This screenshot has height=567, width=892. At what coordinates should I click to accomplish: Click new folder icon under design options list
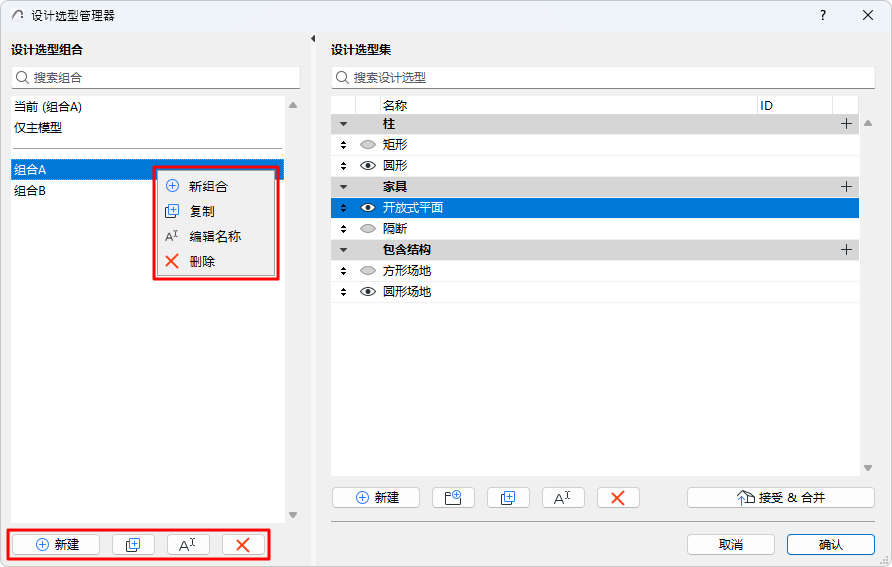coord(453,498)
